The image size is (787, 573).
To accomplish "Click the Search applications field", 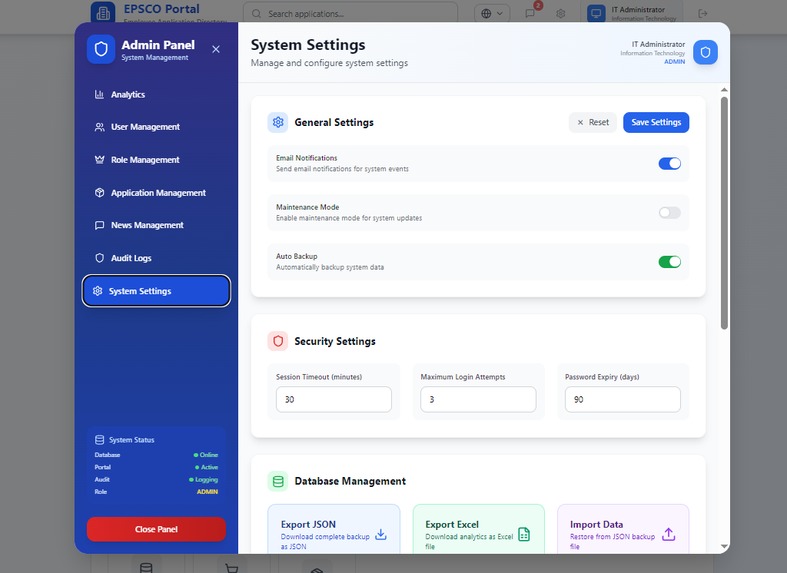I will [x=350, y=14].
